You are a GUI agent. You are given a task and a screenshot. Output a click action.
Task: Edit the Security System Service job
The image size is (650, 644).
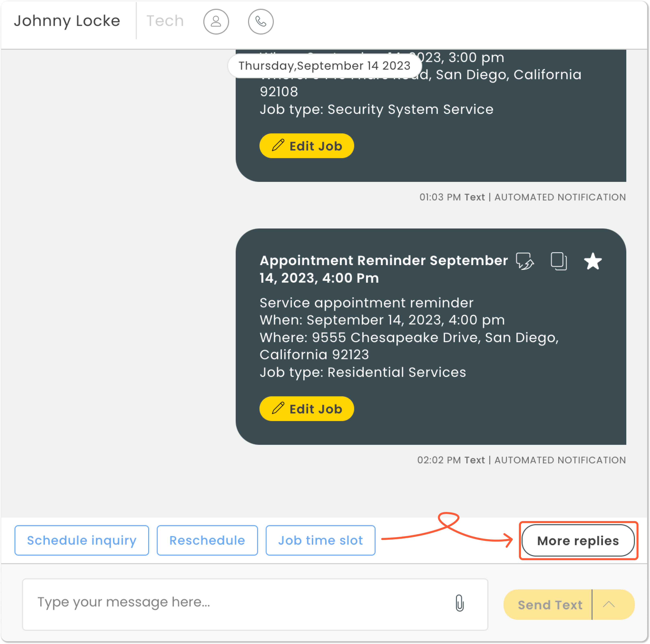(x=306, y=146)
